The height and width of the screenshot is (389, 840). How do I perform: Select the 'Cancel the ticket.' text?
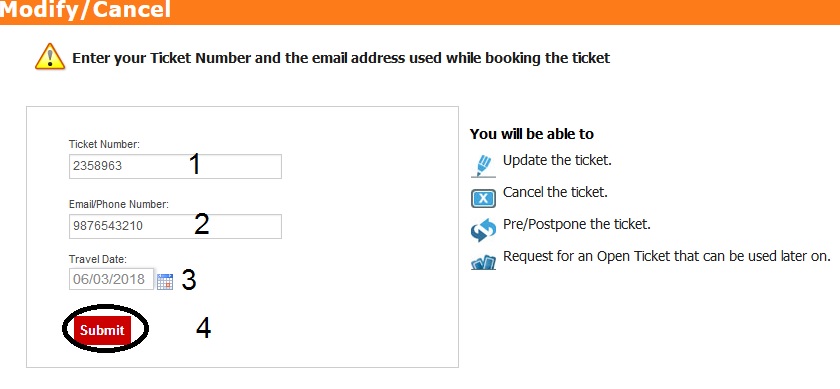555,192
